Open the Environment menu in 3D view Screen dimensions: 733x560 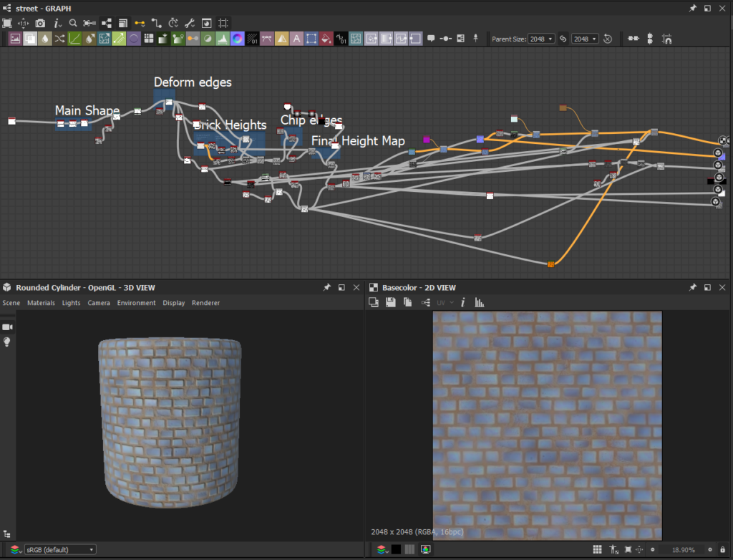point(136,303)
